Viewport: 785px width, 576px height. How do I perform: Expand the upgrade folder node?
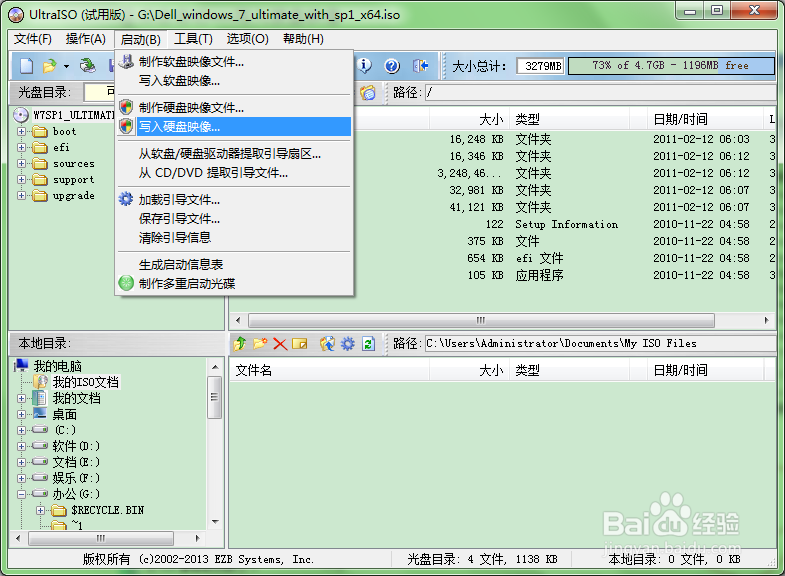(21, 196)
